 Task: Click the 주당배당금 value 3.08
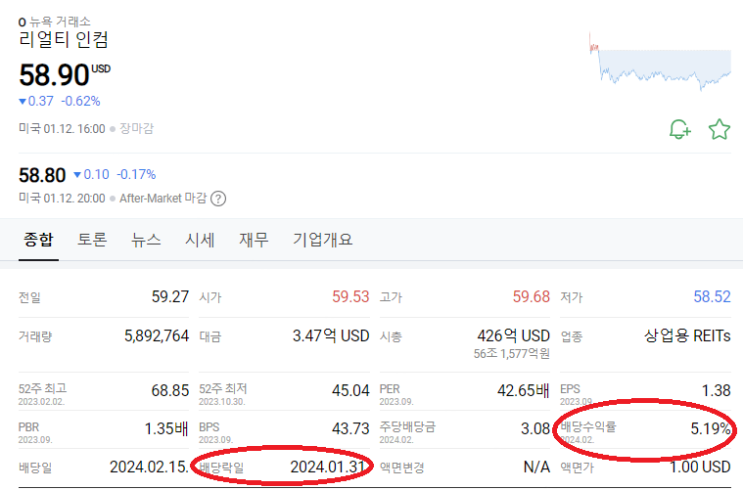click(535, 429)
